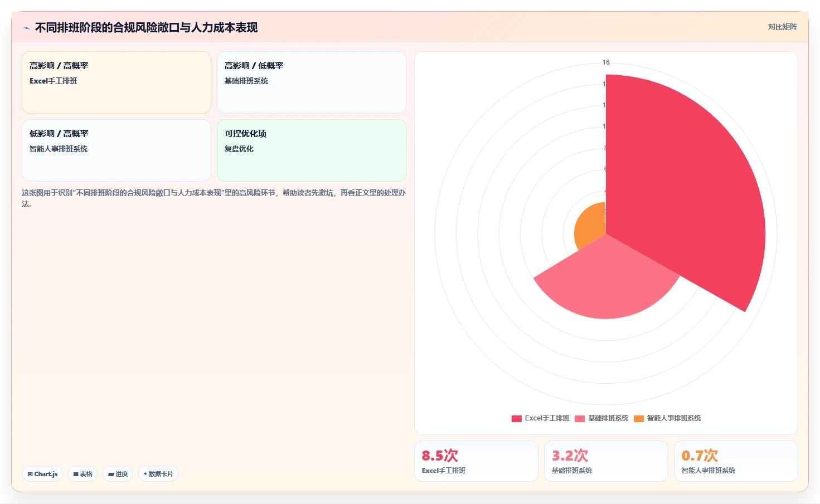Click the description paragraph starting 这张图用于识别

(x=214, y=198)
